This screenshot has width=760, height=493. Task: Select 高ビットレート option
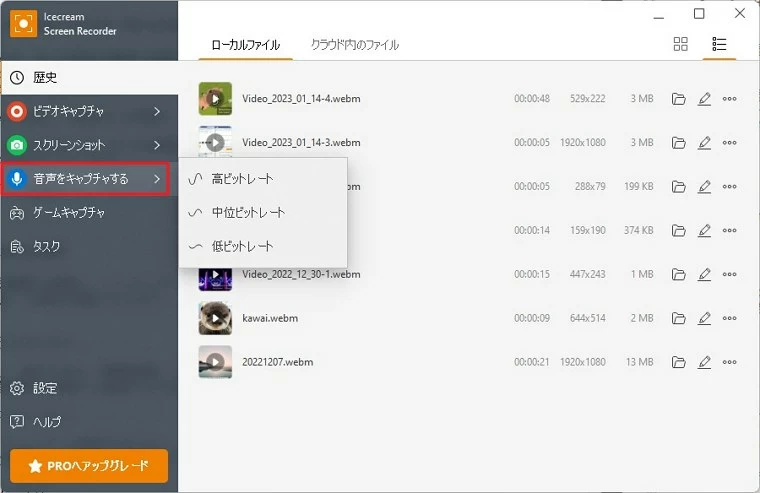(x=242, y=179)
